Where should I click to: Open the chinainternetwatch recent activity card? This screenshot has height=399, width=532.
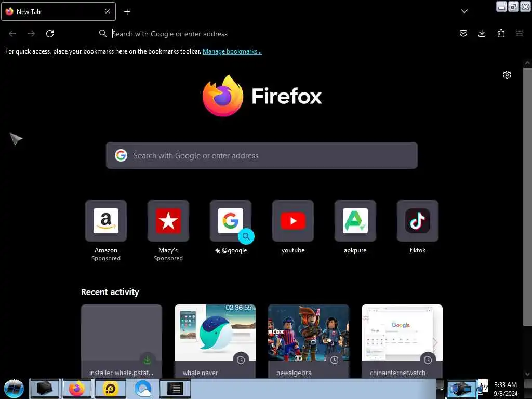(402, 341)
